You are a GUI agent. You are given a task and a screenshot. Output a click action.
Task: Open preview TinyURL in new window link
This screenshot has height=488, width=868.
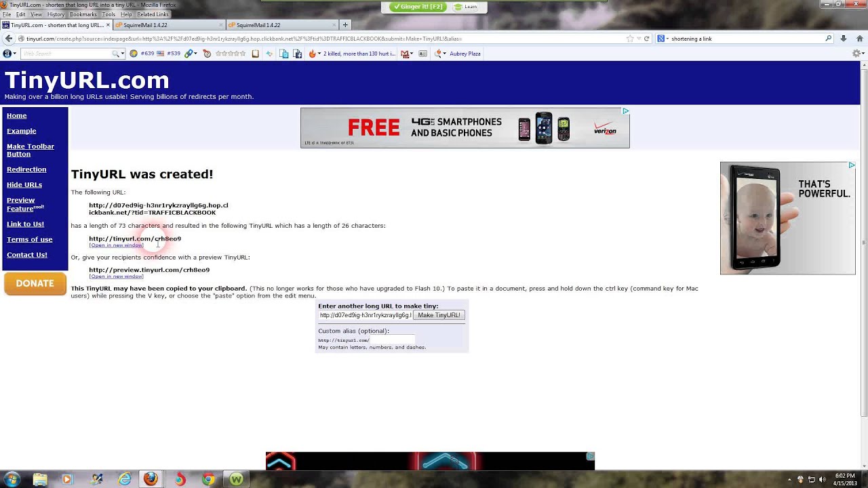point(116,277)
